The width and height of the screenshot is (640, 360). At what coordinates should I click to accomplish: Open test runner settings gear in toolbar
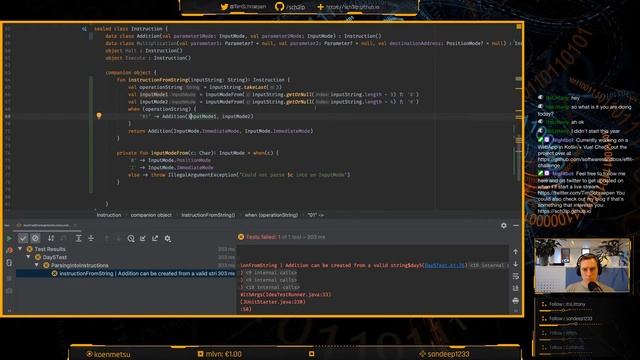168,238
